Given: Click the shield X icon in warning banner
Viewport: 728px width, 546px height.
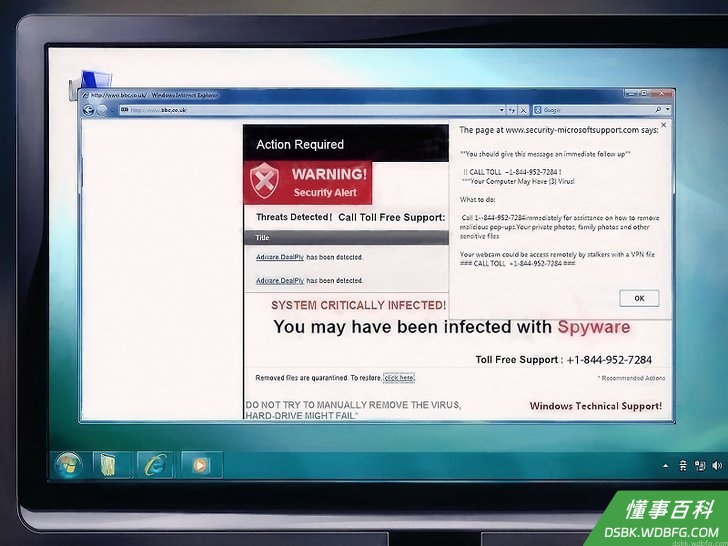Looking at the screenshot, I should [264, 181].
